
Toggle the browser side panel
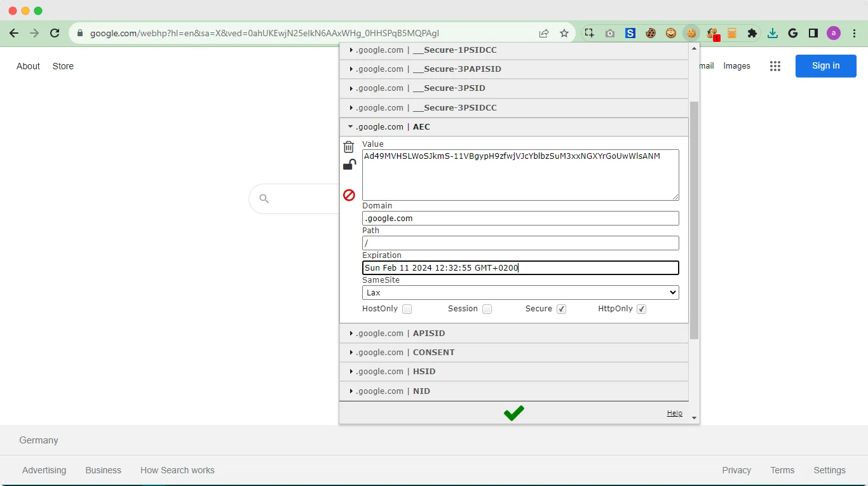[813, 33]
